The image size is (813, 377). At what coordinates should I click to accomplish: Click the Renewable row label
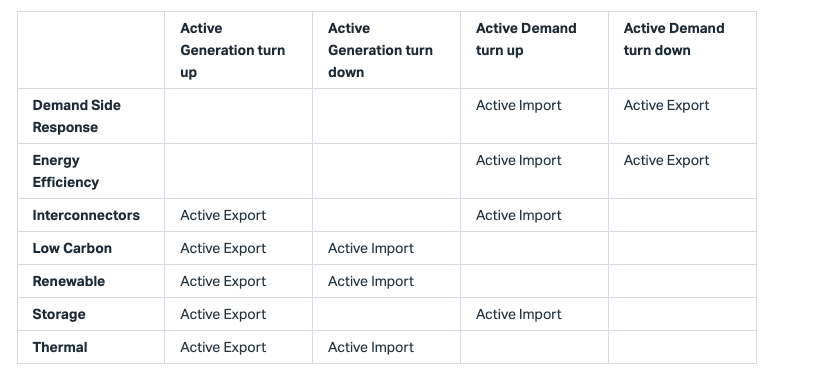(68, 282)
